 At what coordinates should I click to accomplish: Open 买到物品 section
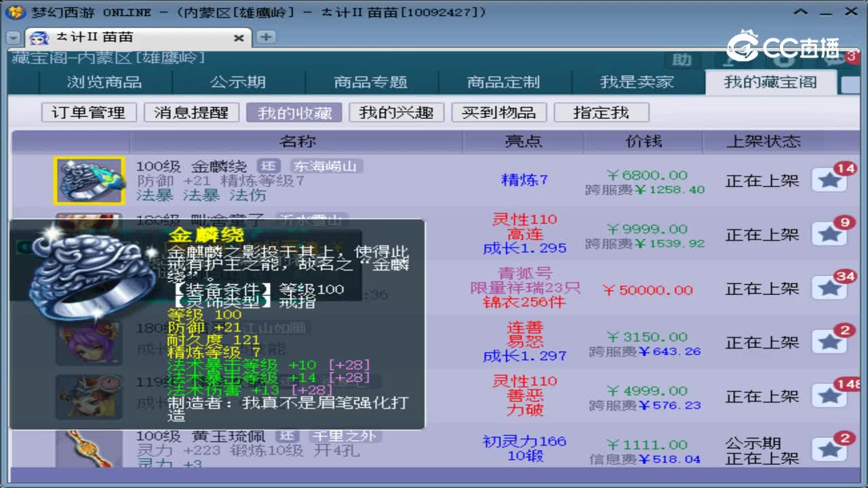500,113
